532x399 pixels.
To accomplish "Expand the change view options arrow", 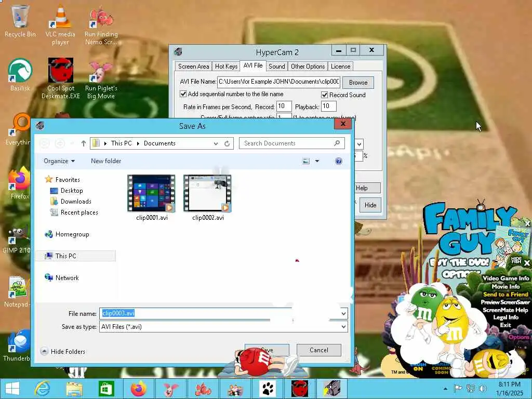I will coord(317,161).
